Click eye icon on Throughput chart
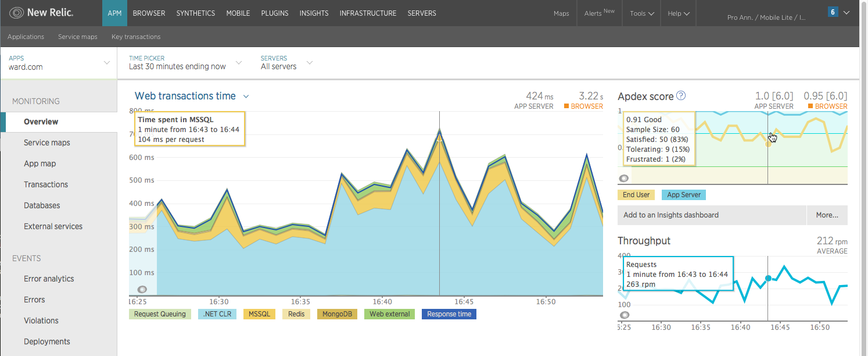The image size is (868, 356). tap(624, 315)
